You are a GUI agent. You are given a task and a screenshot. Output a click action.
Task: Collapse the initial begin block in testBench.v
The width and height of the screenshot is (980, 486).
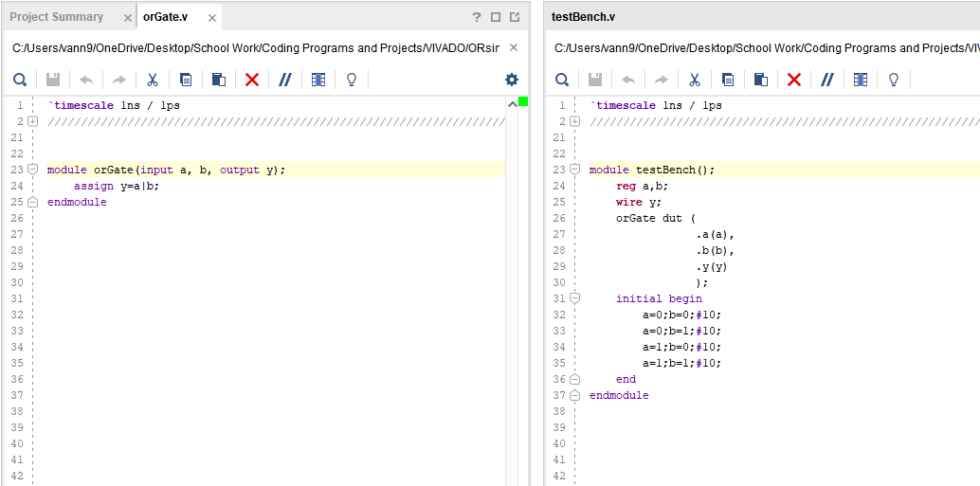(574, 298)
